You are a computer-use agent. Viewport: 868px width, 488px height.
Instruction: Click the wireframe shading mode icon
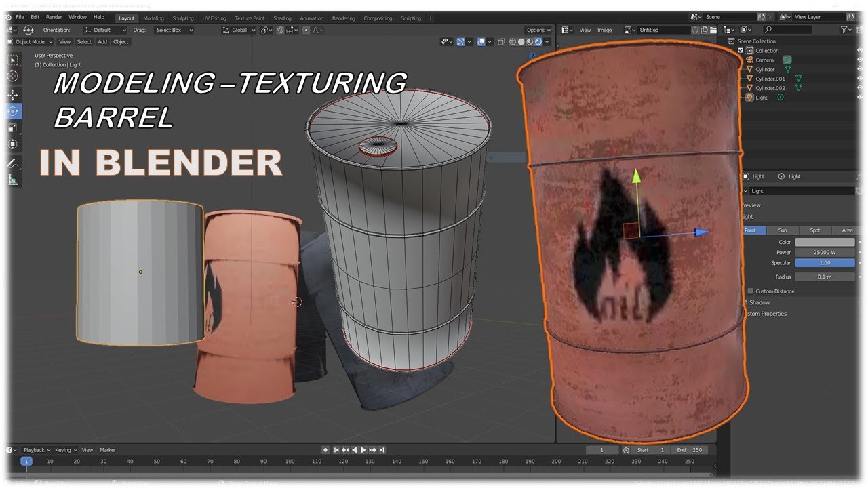click(x=512, y=42)
